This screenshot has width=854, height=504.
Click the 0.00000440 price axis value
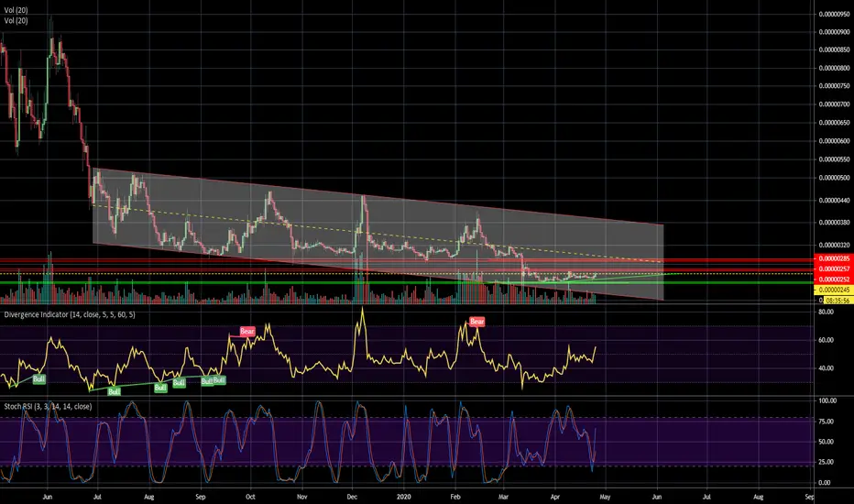(835, 201)
